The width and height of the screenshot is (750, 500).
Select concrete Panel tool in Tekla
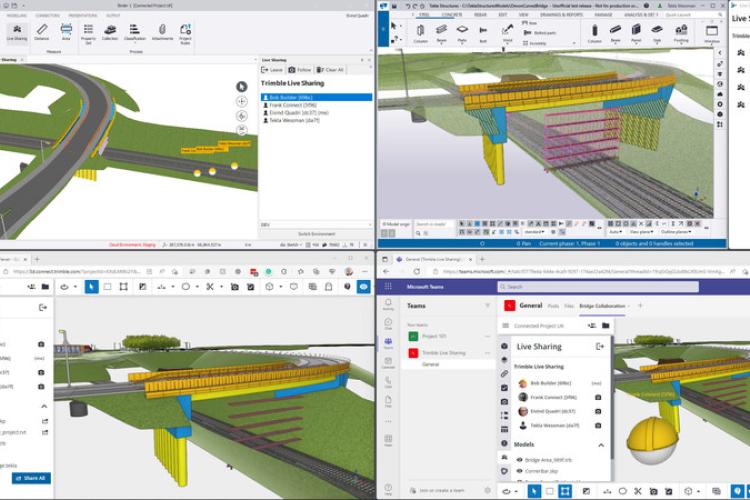(636, 33)
